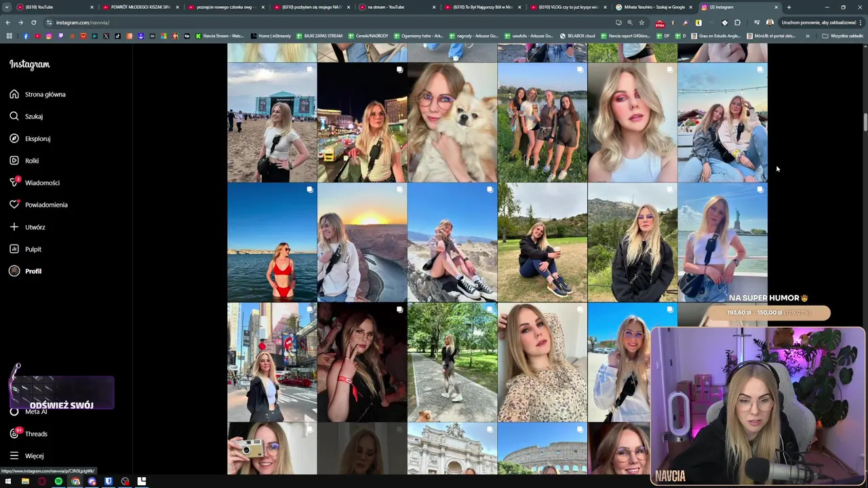
Task: Switch to poznajcie nowego członka tab
Action: [x=225, y=7]
